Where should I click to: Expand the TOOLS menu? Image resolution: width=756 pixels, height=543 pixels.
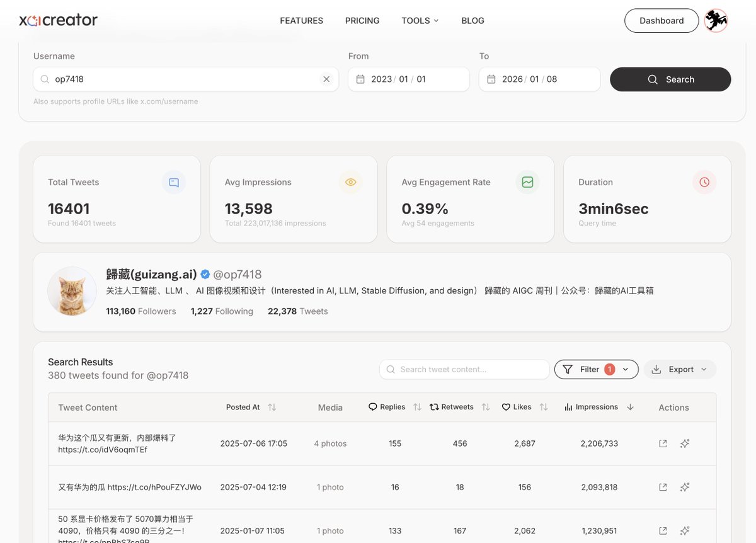(420, 21)
